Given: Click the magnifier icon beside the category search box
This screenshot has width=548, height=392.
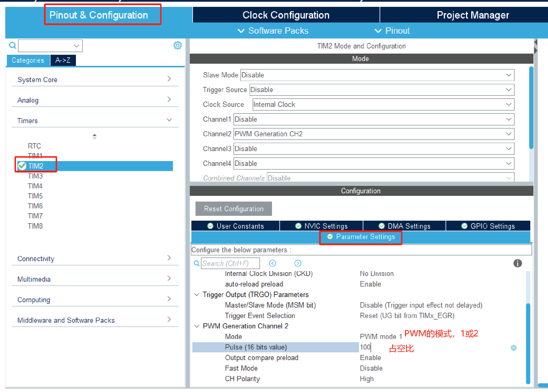Looking at the screenshot, I should click(x=13, y=45).
